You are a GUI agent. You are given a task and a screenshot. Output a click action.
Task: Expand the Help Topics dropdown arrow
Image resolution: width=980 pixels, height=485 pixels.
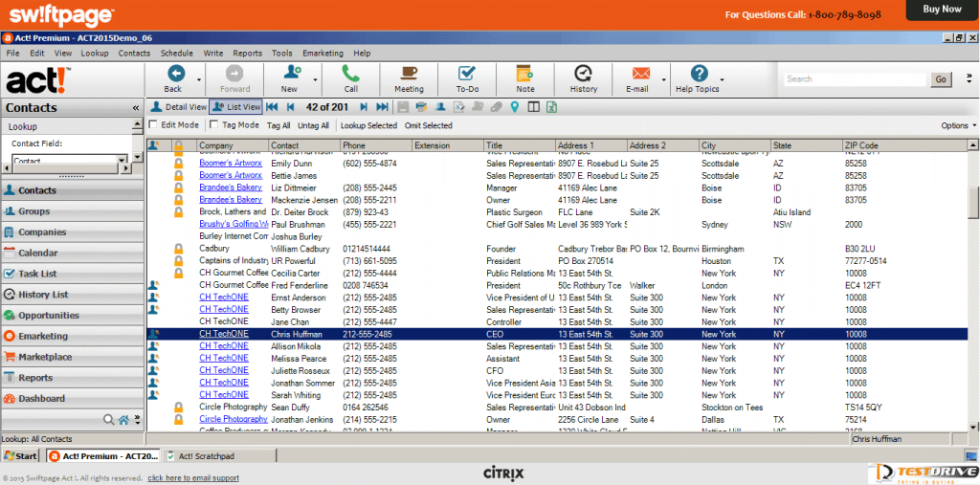tap(723, 80)
